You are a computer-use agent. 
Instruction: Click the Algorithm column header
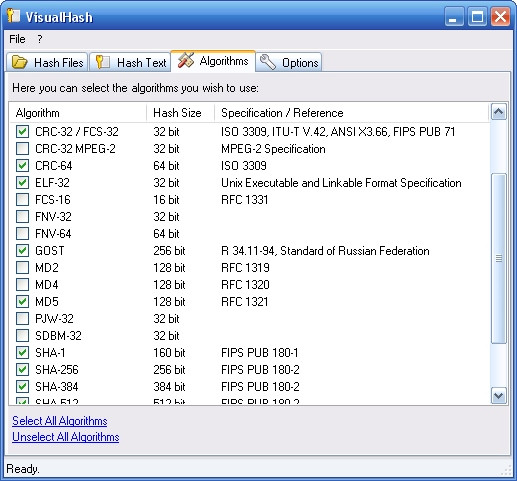[x=78, y=113]
